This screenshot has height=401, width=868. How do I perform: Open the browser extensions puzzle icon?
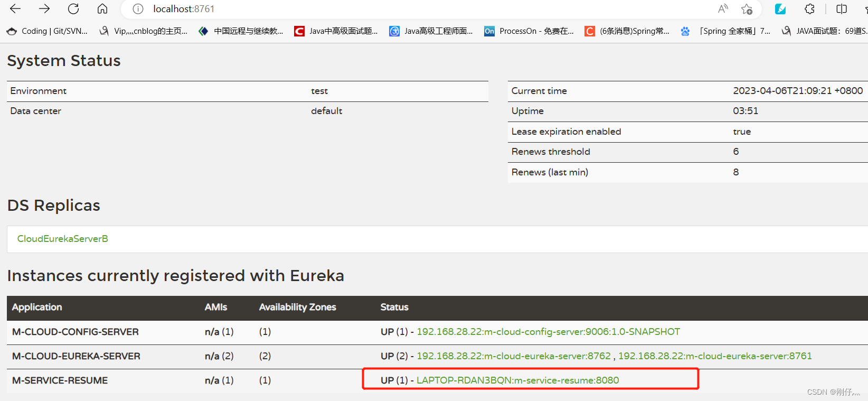809,9
